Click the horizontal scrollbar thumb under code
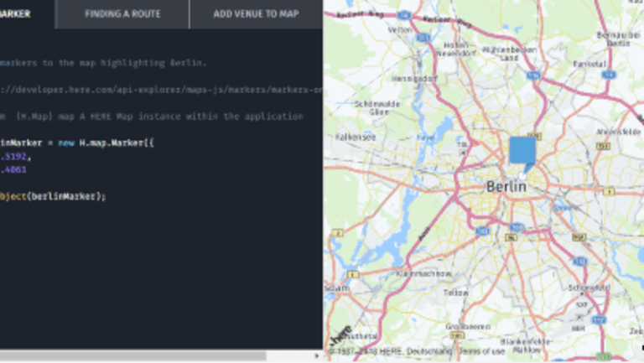The width and height of the screenshot is (644, 363). (x=133, y=355)
